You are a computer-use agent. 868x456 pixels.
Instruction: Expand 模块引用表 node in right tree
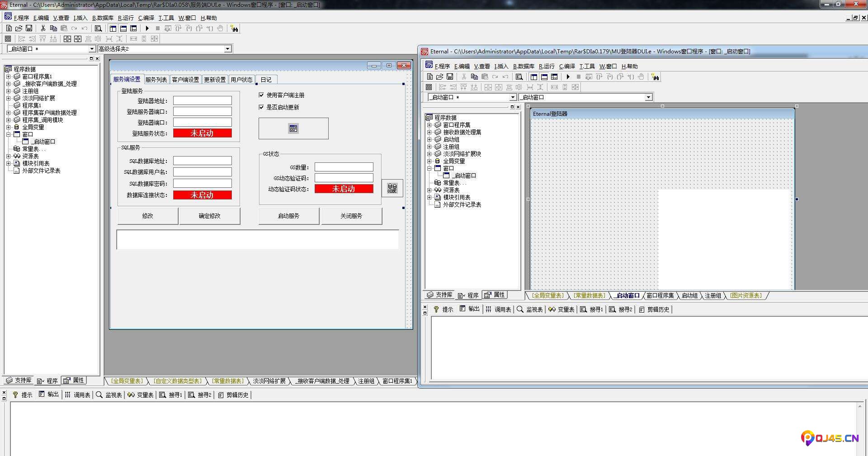pos(429,197)
